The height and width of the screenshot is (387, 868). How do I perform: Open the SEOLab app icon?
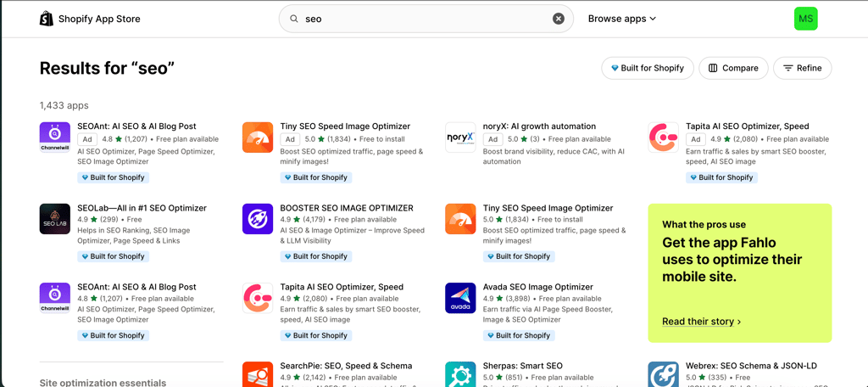click(x=55, y=219)
